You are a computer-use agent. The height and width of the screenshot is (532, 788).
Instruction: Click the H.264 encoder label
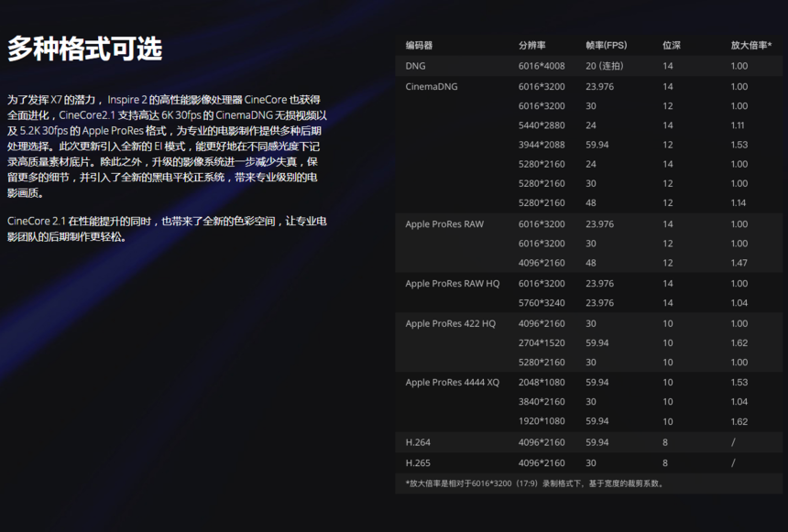[x=418, y=442]
